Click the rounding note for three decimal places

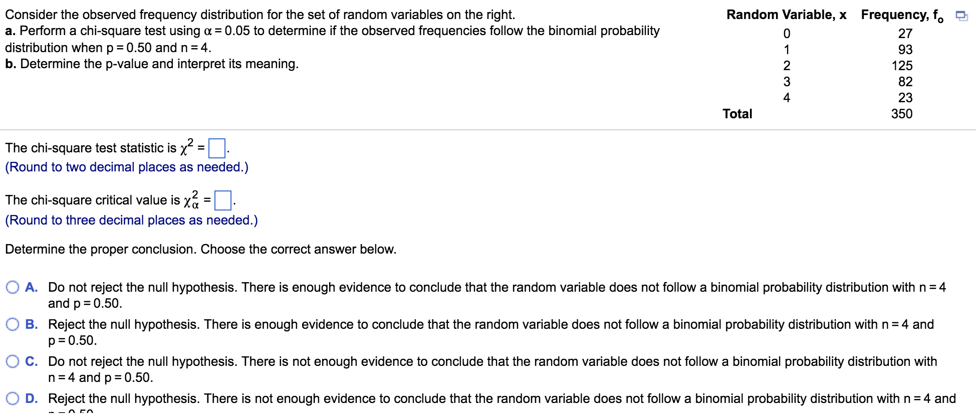pyautogui.click(x=131, y=220)
